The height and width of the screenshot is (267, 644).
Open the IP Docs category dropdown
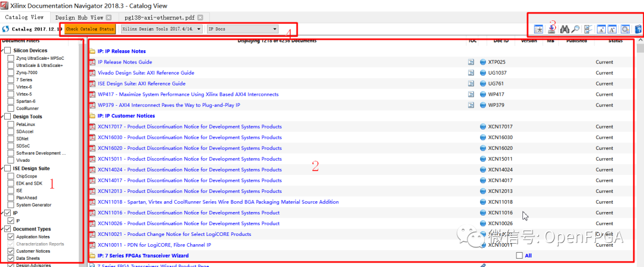tap(242, 29)
